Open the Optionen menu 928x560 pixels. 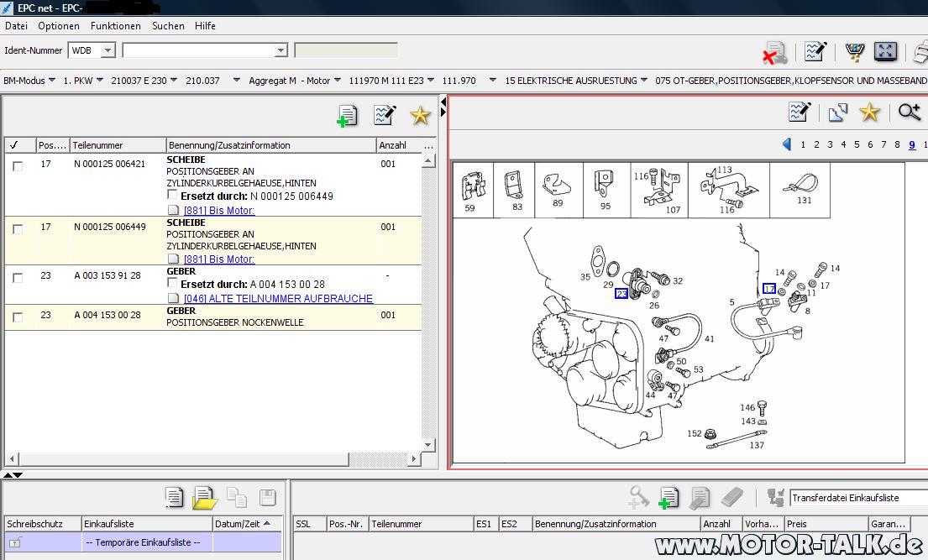click(x=59, y=26)
